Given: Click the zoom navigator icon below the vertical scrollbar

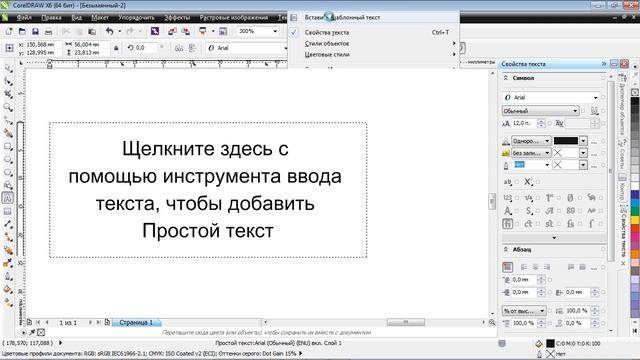Looking at the screenshot, I should [492, 322].
